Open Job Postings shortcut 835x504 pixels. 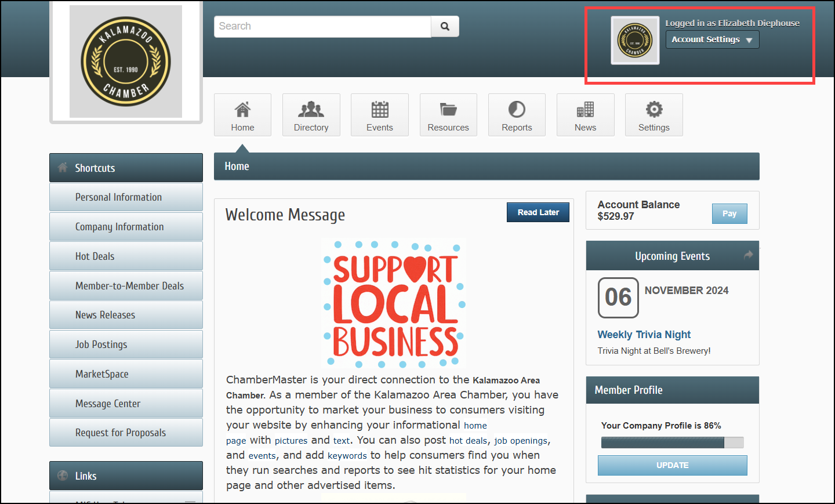[x=126, y=345]
